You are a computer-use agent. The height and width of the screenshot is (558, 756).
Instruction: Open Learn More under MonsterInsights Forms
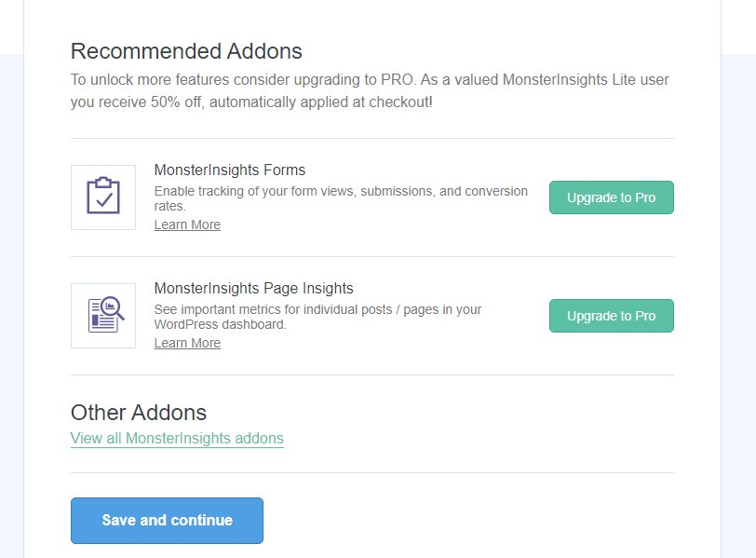pos(187,225)
